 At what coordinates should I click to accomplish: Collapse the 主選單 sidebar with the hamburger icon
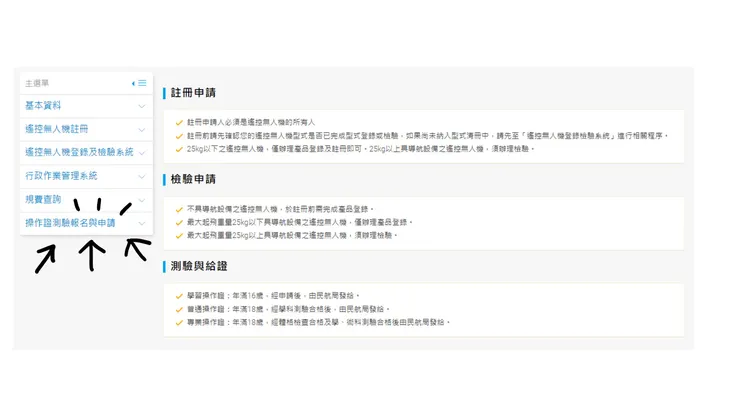tap(140, 83)
